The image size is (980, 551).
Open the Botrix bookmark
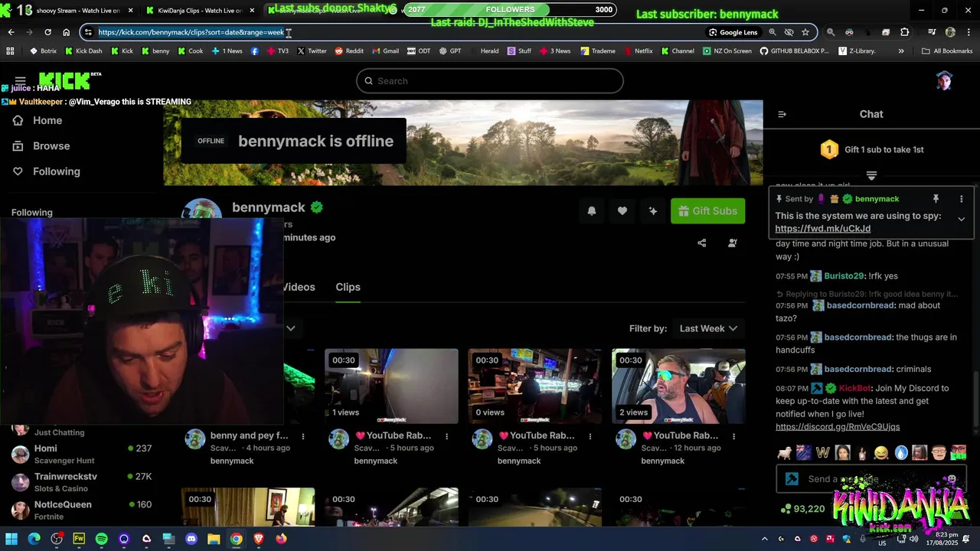tap(43, 51)
